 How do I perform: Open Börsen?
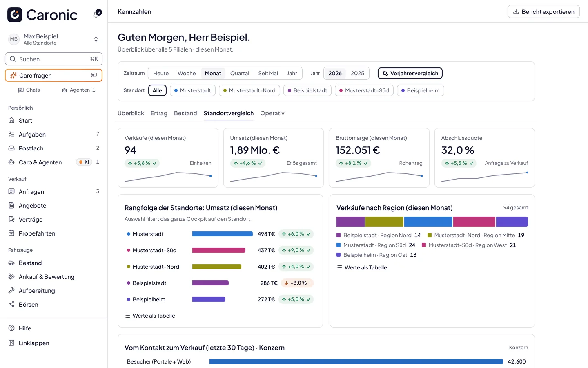tap(53, 305)
